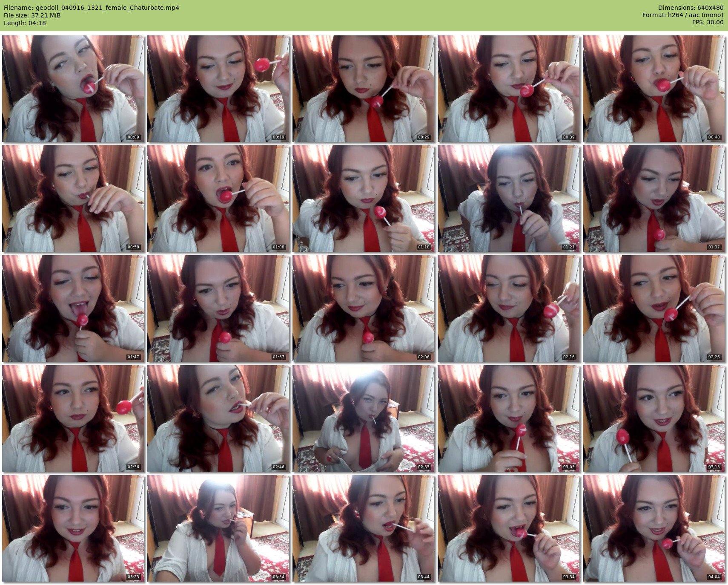Select the 'File size: 37.21 MiB' text
728x585 pixels.
32,15
